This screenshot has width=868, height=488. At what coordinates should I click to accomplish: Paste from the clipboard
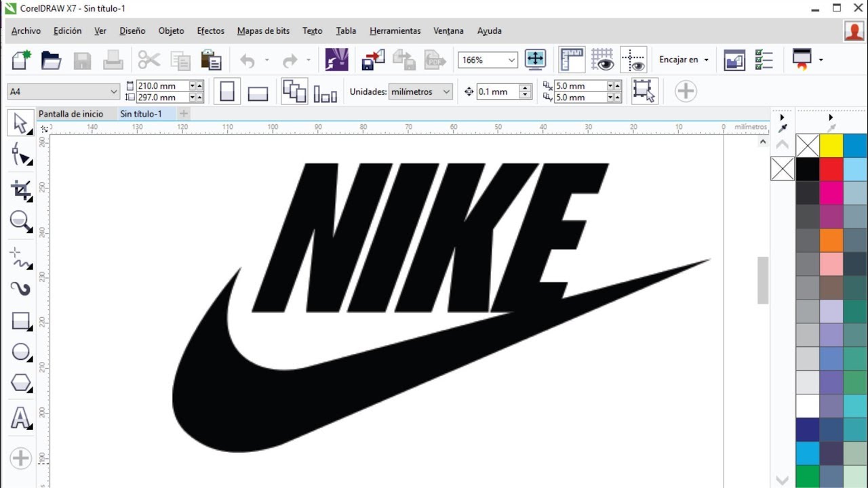pos(211,60)
